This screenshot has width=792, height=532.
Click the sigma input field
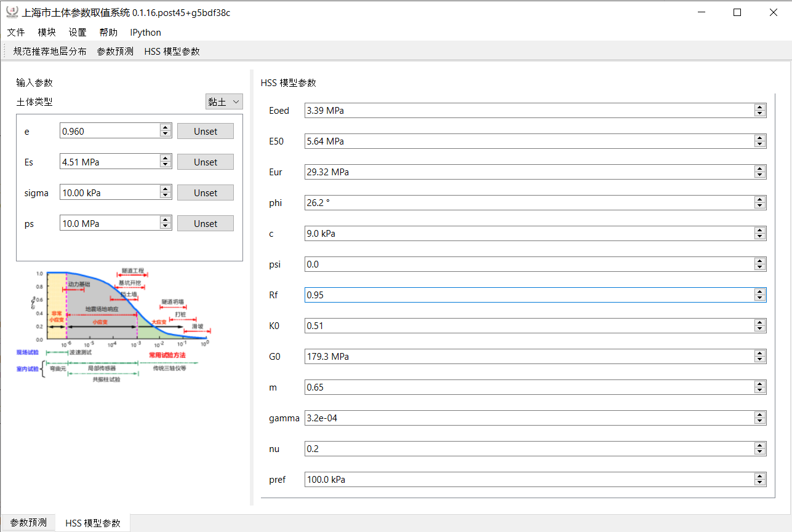click(110, 193)
